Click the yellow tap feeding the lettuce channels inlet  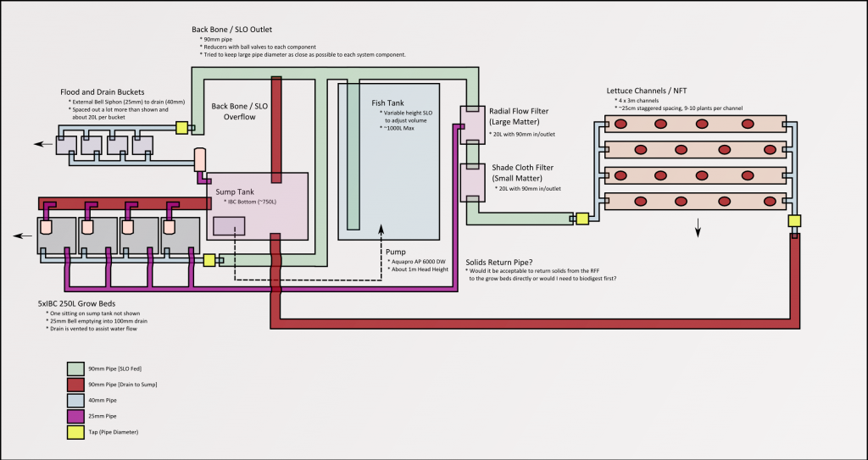(x=582, y=219)
